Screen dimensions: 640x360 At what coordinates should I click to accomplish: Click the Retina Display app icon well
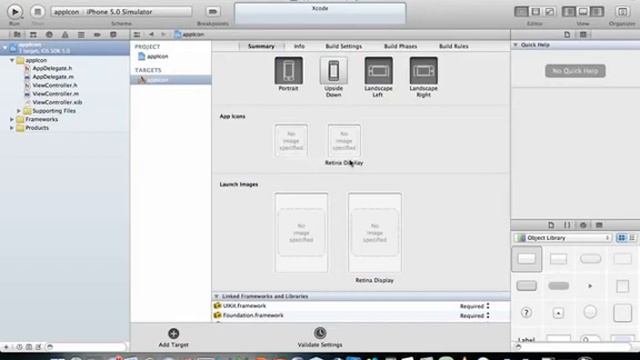(x=344, y=141)
